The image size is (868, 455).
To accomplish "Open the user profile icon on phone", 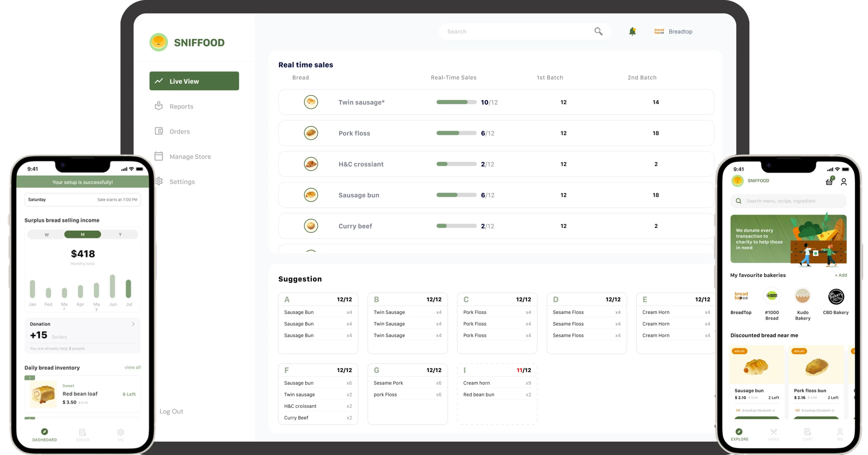I will click(844, 182).
